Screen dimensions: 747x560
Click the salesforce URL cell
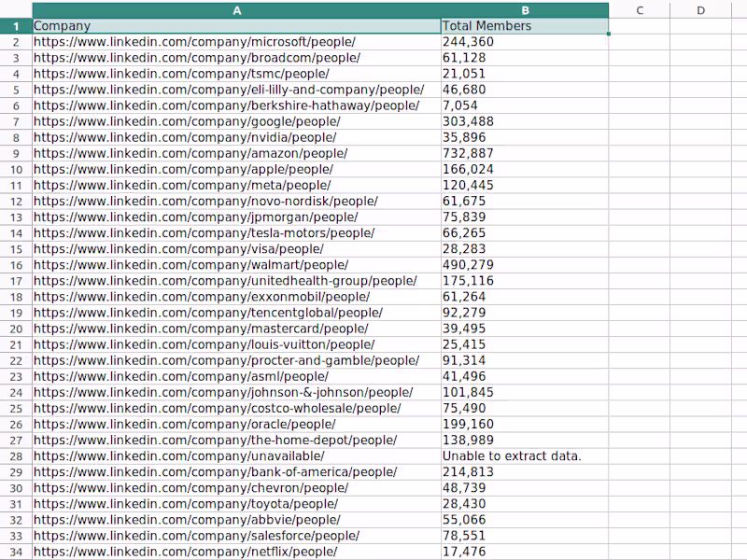(237, 536)
